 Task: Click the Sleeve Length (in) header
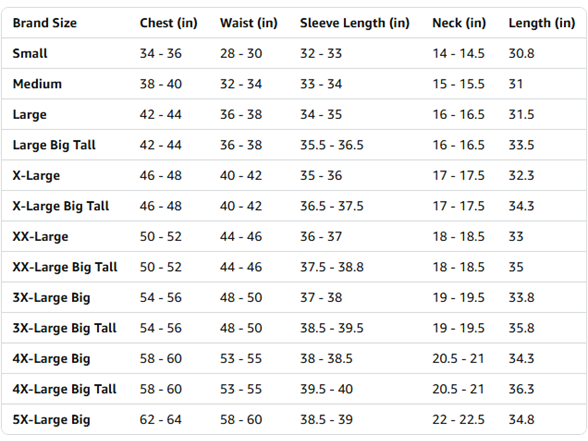(x=354, y=23)
